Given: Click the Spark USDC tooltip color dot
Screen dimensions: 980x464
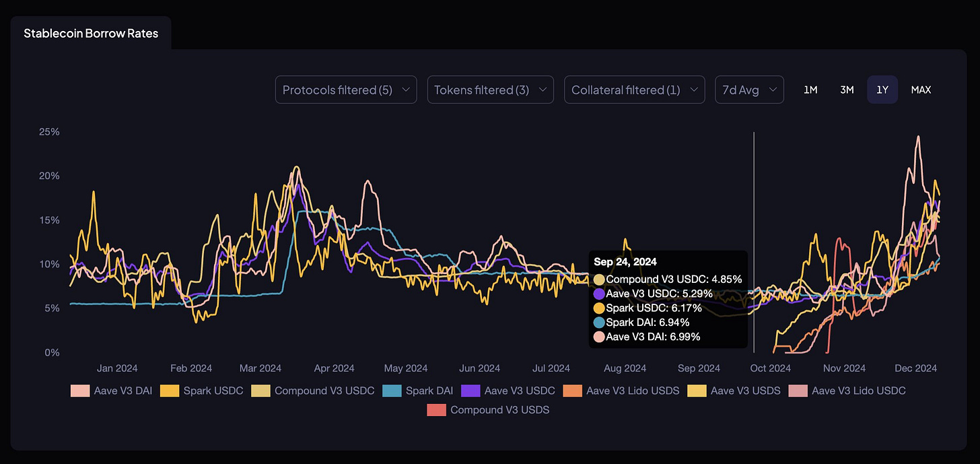Looking at the screenshot, I should (x=599, y=308).
